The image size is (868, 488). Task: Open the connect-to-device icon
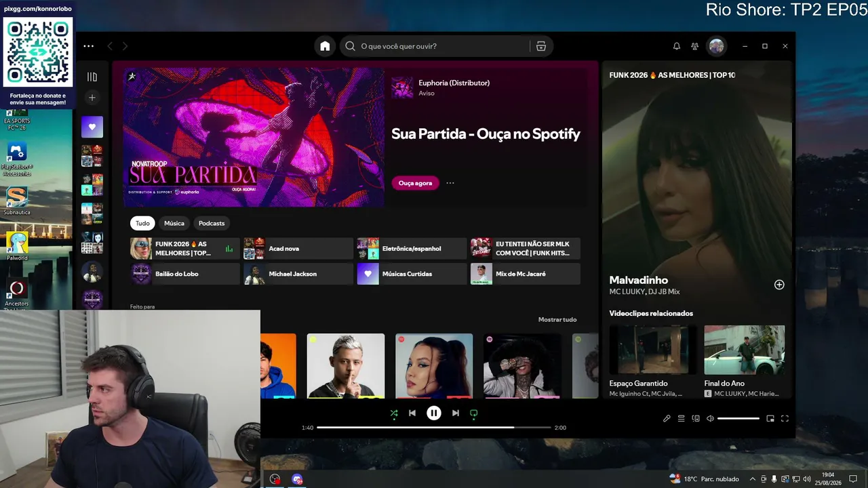(x=696, y=419)
